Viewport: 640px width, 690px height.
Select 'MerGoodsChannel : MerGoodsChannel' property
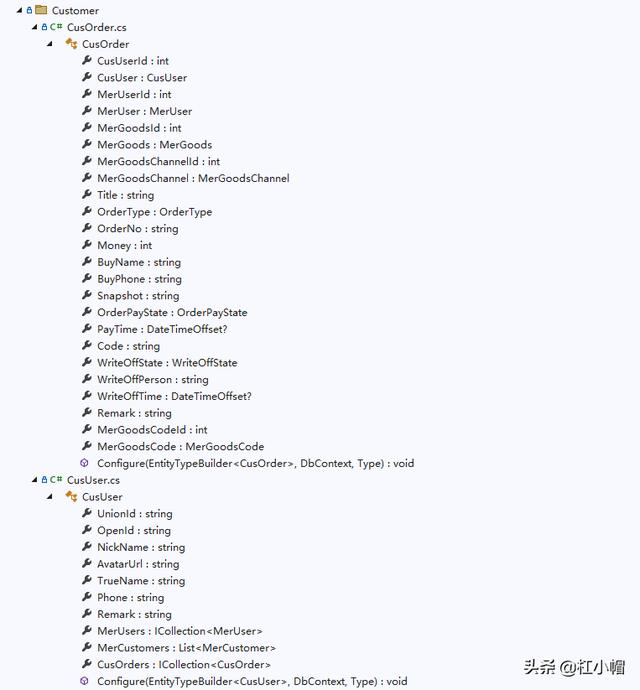tap(193, 178)
